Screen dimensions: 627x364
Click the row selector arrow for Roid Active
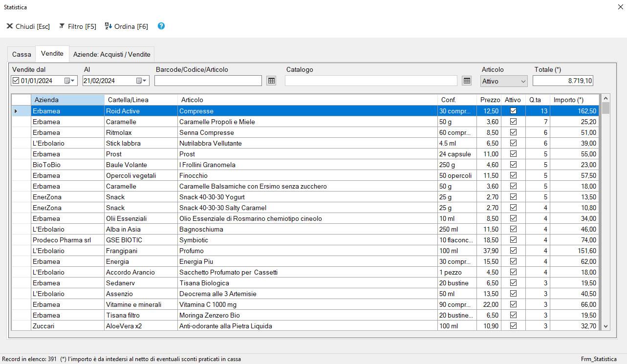pyautogui.click(x=16, y=111)
